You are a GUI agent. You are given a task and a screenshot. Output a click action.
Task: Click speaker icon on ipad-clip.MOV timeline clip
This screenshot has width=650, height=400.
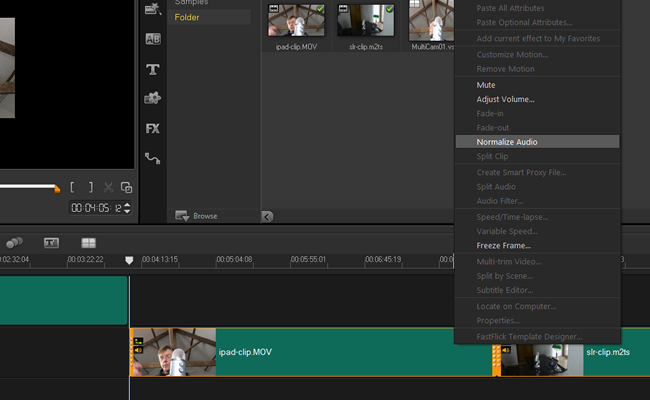pos(138,351)
